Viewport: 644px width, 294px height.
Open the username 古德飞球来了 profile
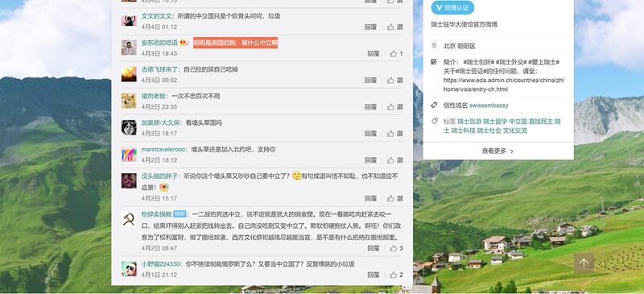pyautogui.click(x=159, y=69)
